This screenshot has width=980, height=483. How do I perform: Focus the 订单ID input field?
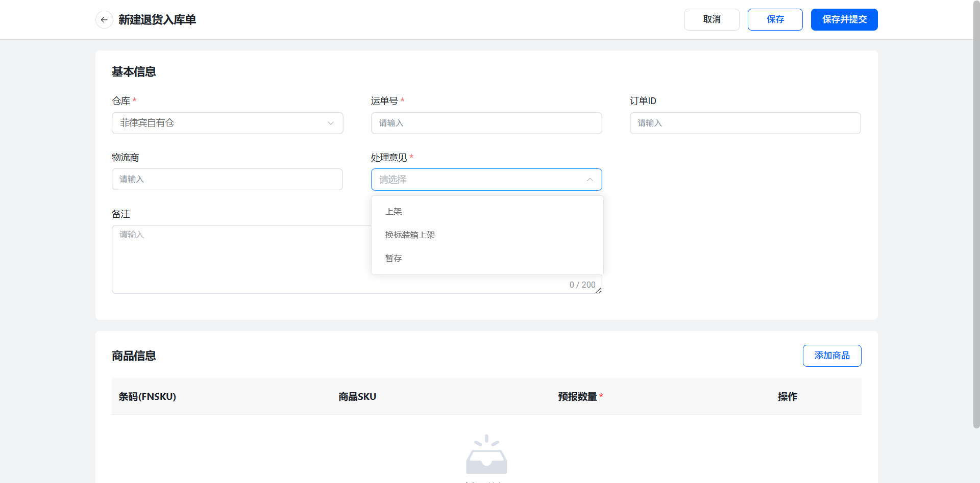click(745, 123)
